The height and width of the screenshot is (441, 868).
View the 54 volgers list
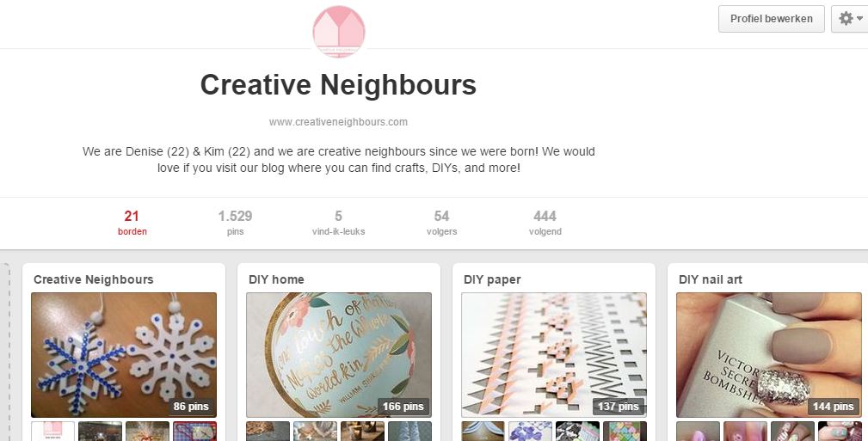coord(442,223)
